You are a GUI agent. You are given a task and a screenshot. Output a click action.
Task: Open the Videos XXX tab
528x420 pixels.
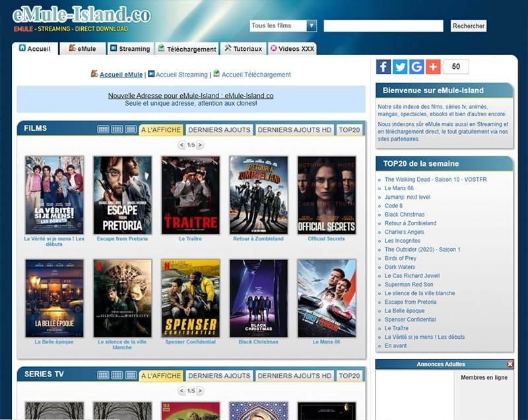[292, 48]
